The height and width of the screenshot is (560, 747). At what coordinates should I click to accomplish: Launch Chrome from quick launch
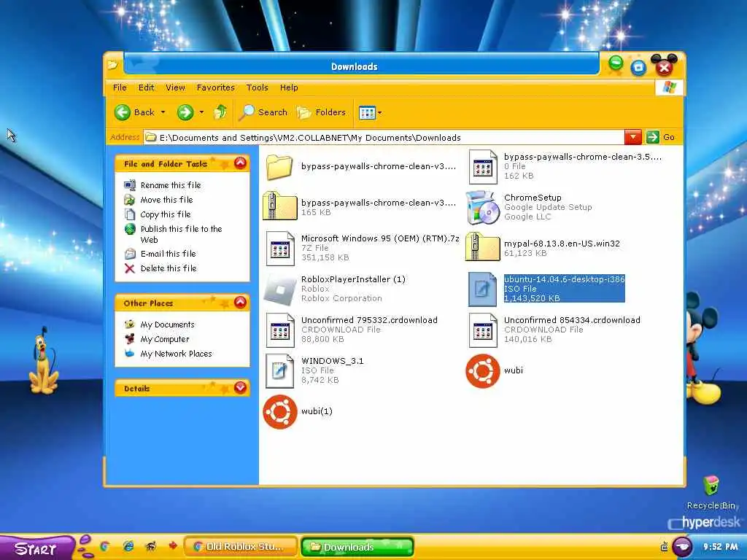[x=105, y=546]
